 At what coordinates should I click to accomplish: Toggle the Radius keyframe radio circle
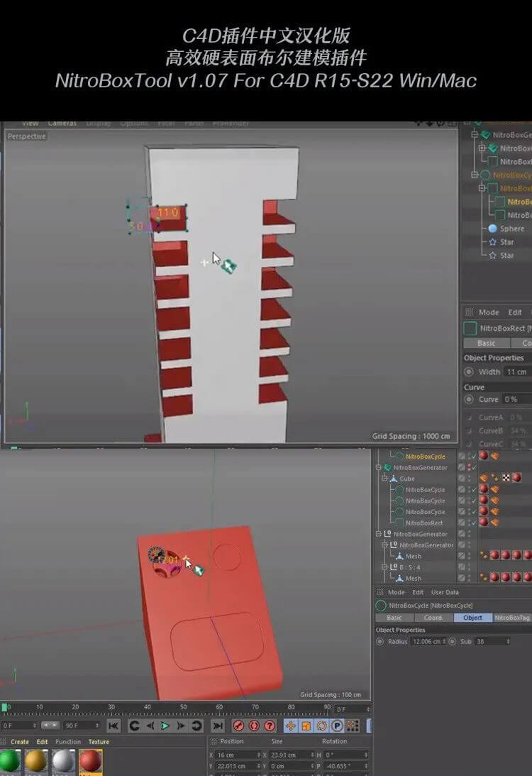(380, 642)
